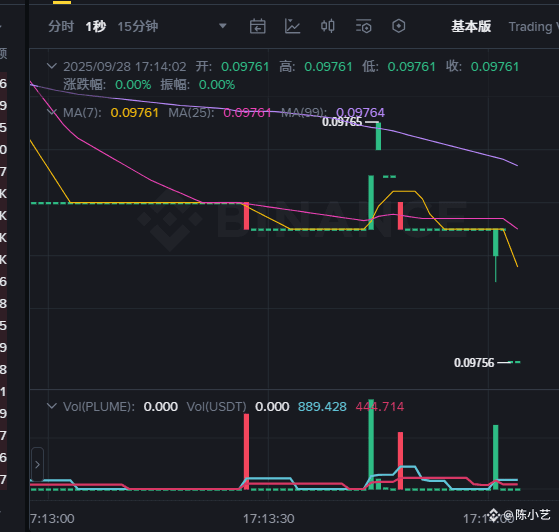Expand the left side panel arrow
Viewport: 559px width, 532px height.
(x=37, y=465)
